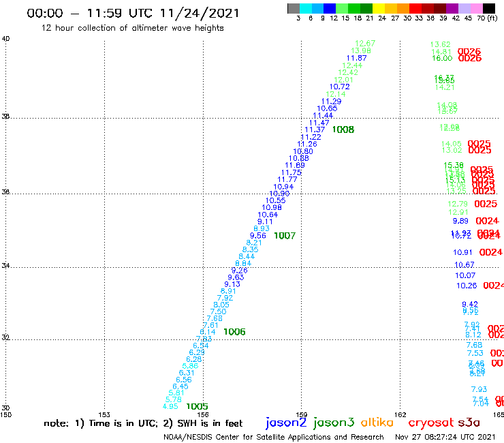Click the jason3 satellite legend label
Viewport: 504px width, 443px height.
334,423
